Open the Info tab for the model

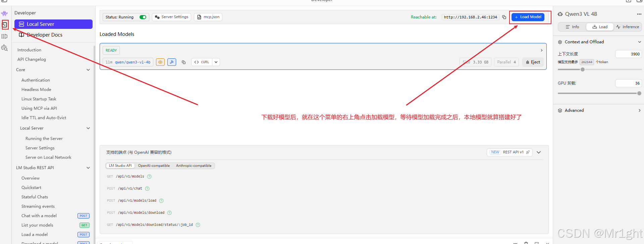point(572,27)
